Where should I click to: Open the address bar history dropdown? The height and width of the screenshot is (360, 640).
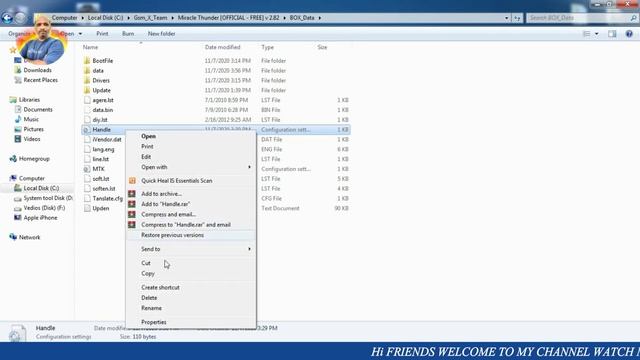507,18
